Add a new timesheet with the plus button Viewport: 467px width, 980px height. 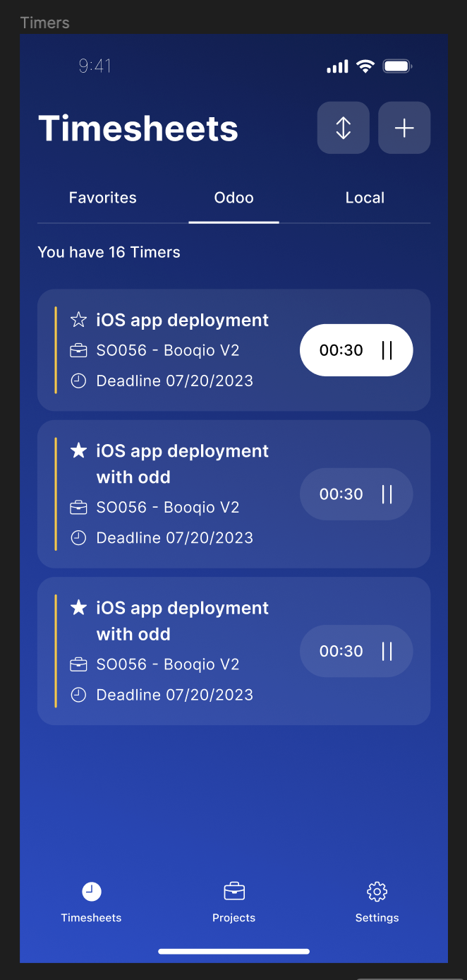click(x=404, y=128)
